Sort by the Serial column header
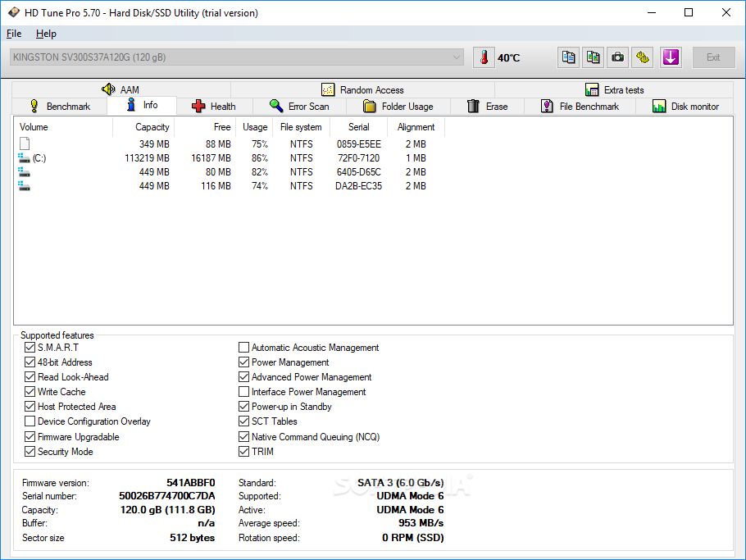 coord(359,127)
